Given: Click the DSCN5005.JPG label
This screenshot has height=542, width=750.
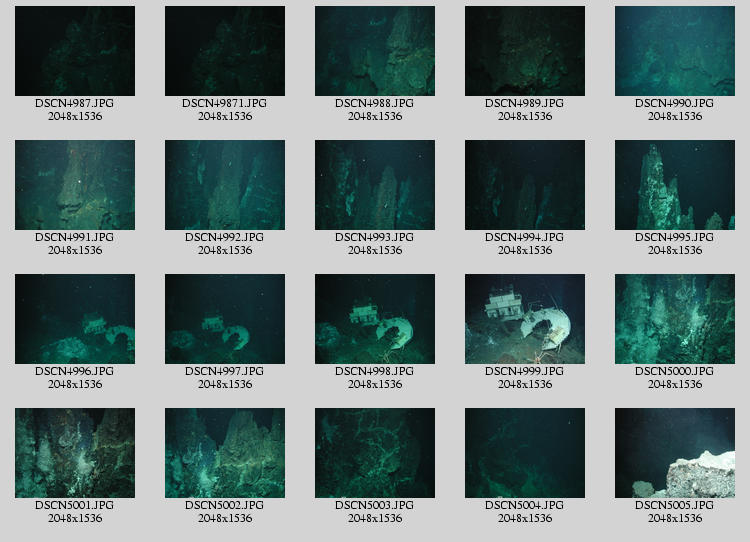Looking at the screenshot, I should point(675,505).
